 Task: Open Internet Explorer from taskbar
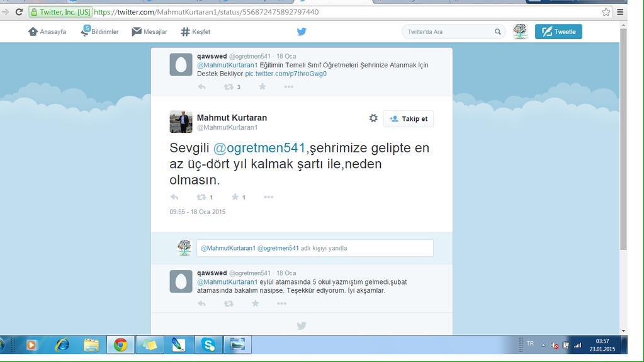(x=62, y=345)
